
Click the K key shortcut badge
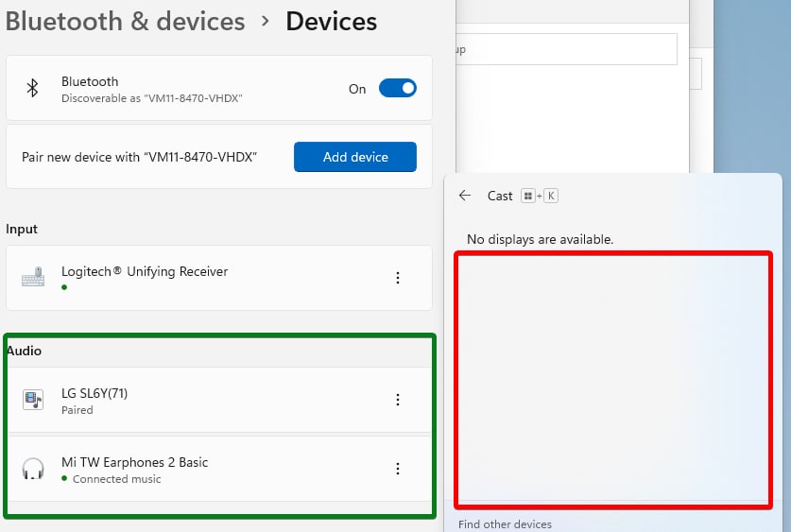click(551, 196)
